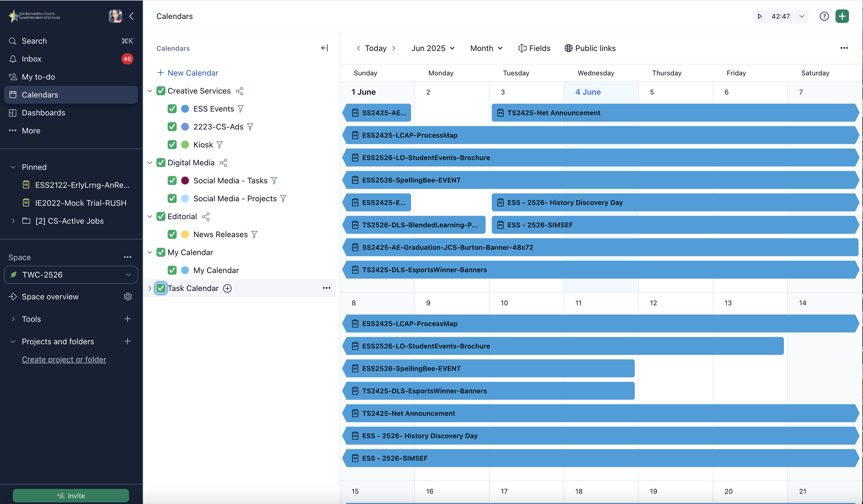This screenshot has width=863, height=504.
Task: Click the plus icon beside Task Calendar
Action: pyautogui.click(x=227, y=288)
